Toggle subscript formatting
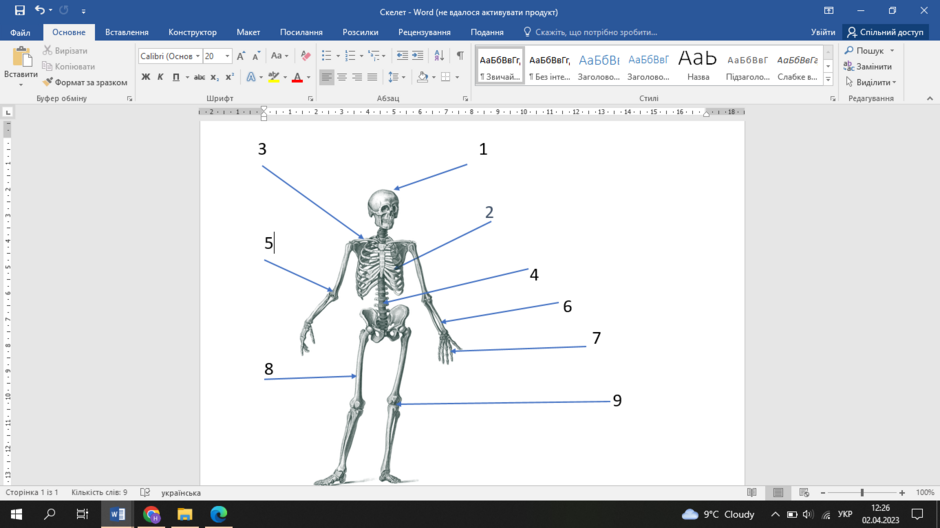The image size is (940, 528). coord(215,77)
